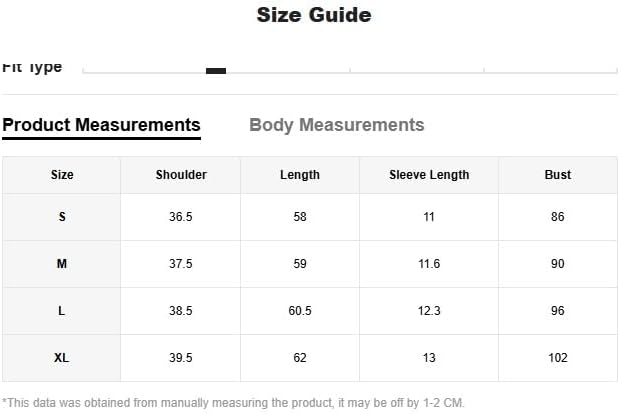Switch to the Product Measurements tab
The image size is (620, 414).
pyautogui.click(x=101, y=125)
